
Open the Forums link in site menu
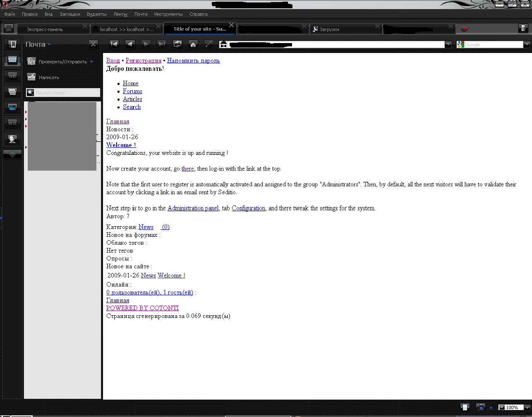pyautogui.click(x=132, y=91)
